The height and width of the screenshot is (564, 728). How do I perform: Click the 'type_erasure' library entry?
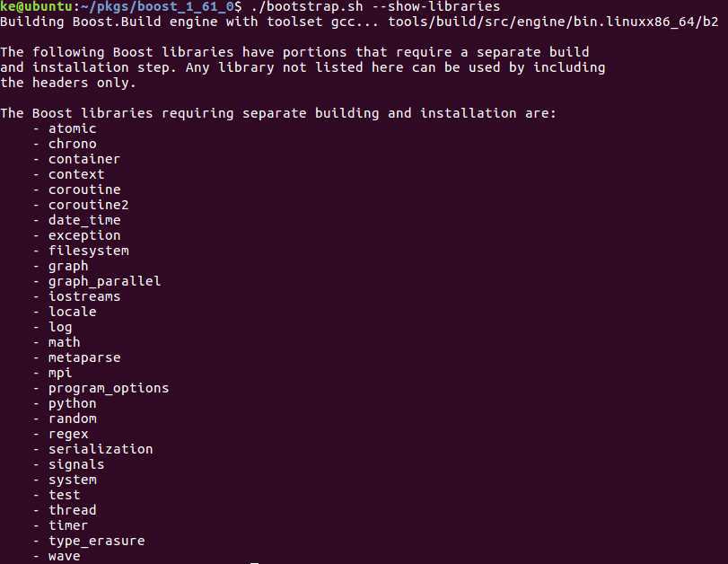coord(96,541)
